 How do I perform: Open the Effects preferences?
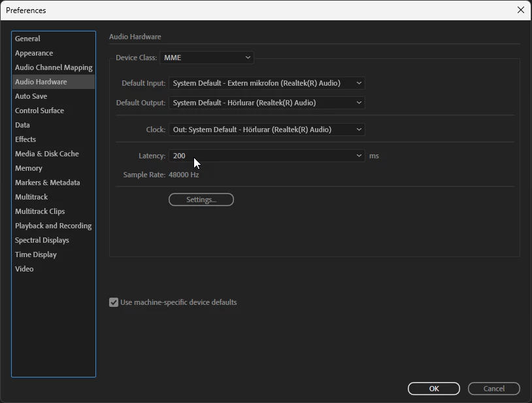pyautogui.click(x=54, y=139)
